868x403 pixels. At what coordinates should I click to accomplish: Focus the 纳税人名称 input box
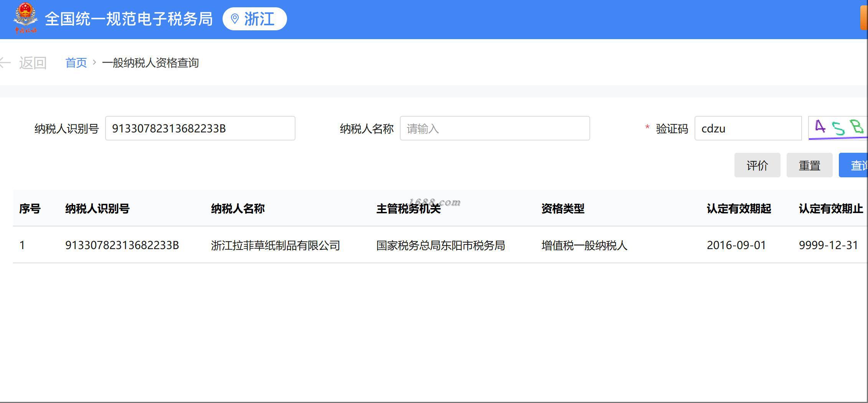(x=495, y=128)
